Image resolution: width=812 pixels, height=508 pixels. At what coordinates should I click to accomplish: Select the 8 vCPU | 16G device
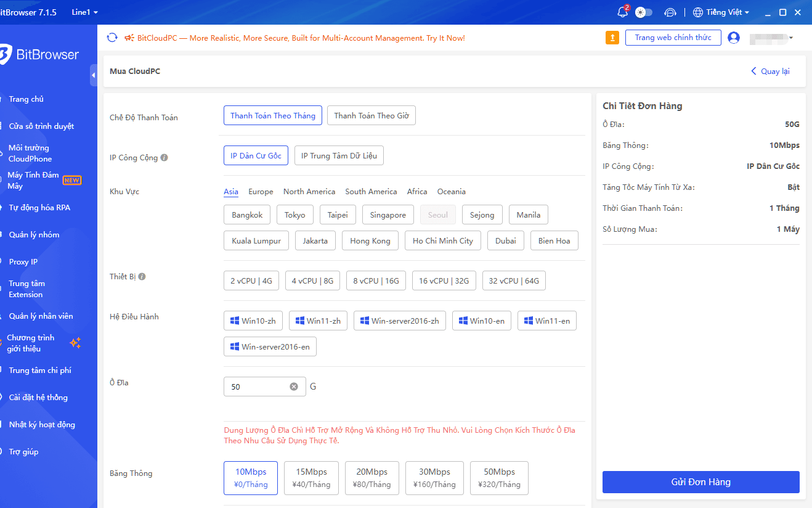pyautogui.click(x=376, y=281)
